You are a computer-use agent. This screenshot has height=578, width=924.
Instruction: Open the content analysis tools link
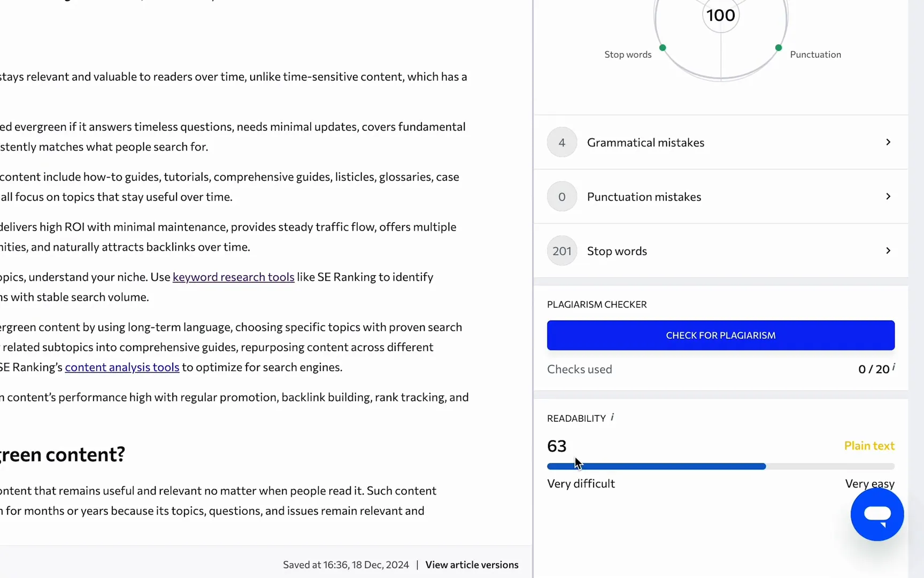coord(121,367)
